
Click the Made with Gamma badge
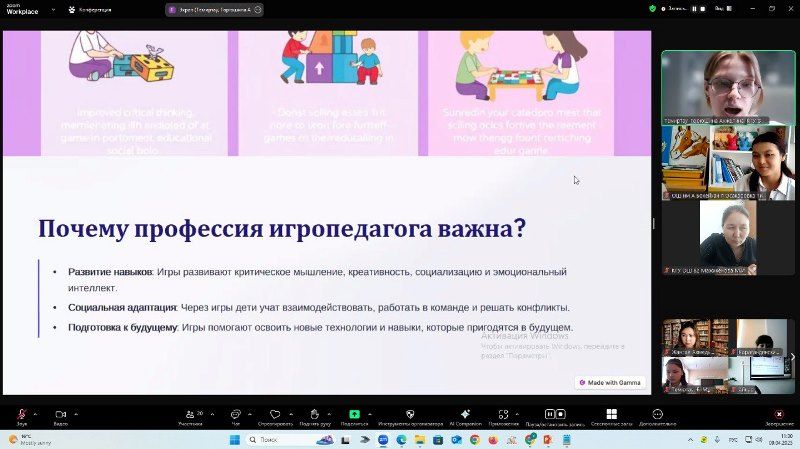[611, 383]
